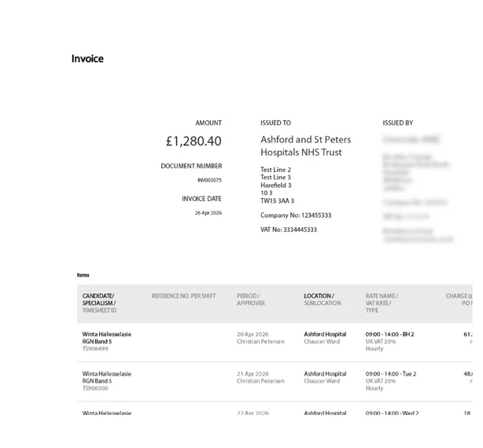
Task: Click Winta Hailesselasie in TS906499 row
Action: (x=106, y=334)
